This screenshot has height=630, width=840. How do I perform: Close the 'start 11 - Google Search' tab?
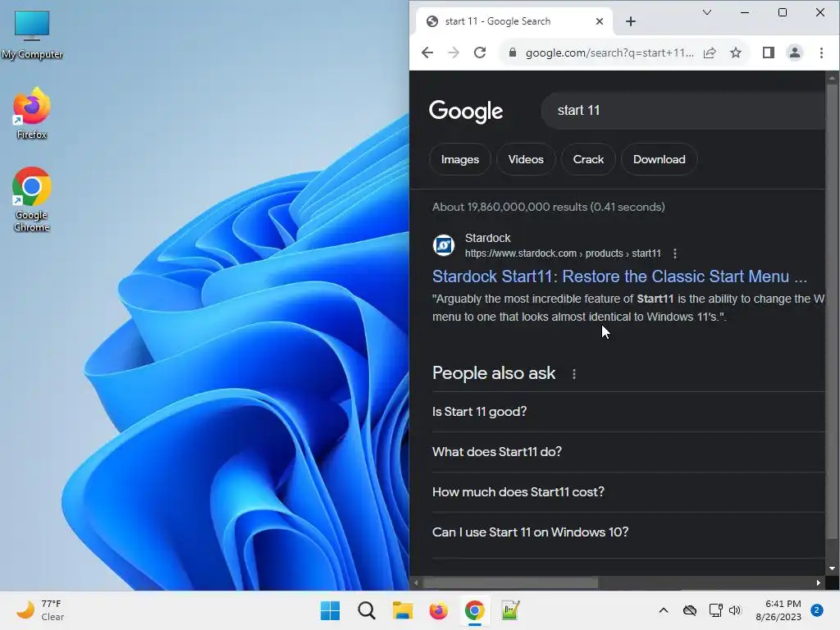click(x=600, y=21)
